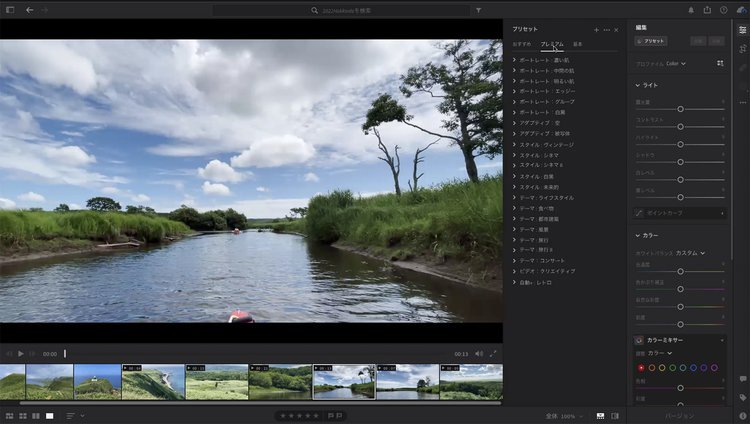The width and height of the screenshot is (750, 424).
Task: Play the video clip
Action: [20, 353]
